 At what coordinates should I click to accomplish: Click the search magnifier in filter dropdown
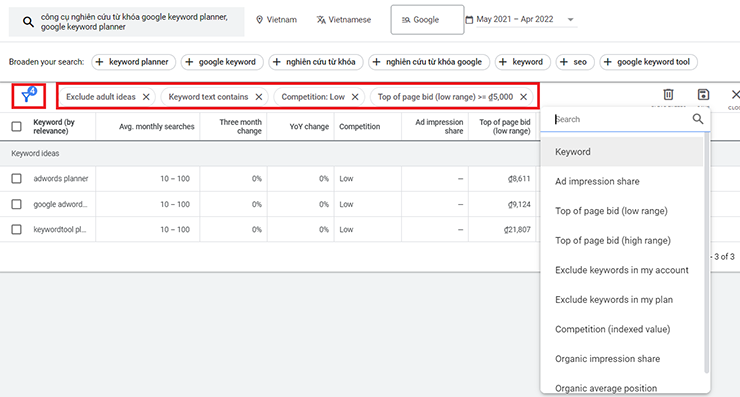(698, 119)
